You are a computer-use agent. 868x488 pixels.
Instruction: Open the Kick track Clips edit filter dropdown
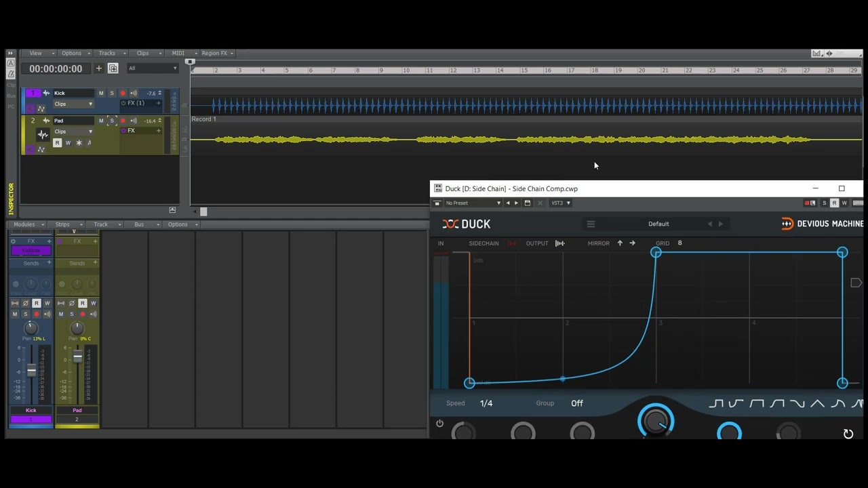click(x=73, y=104)
